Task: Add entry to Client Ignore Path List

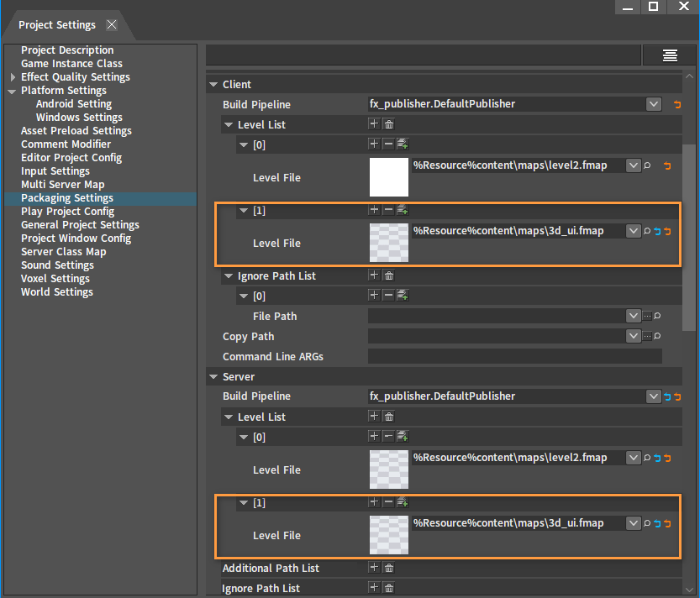Action: (374, 275)
